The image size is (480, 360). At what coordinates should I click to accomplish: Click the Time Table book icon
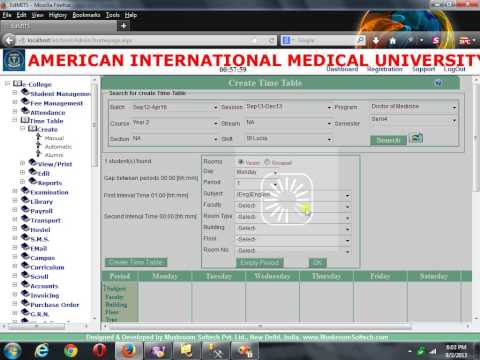coord(25,120)
